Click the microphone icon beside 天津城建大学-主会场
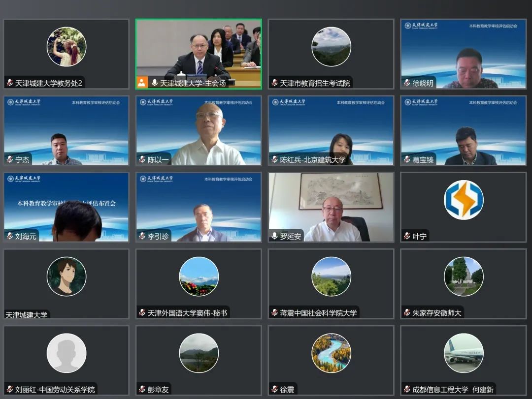 155,83
